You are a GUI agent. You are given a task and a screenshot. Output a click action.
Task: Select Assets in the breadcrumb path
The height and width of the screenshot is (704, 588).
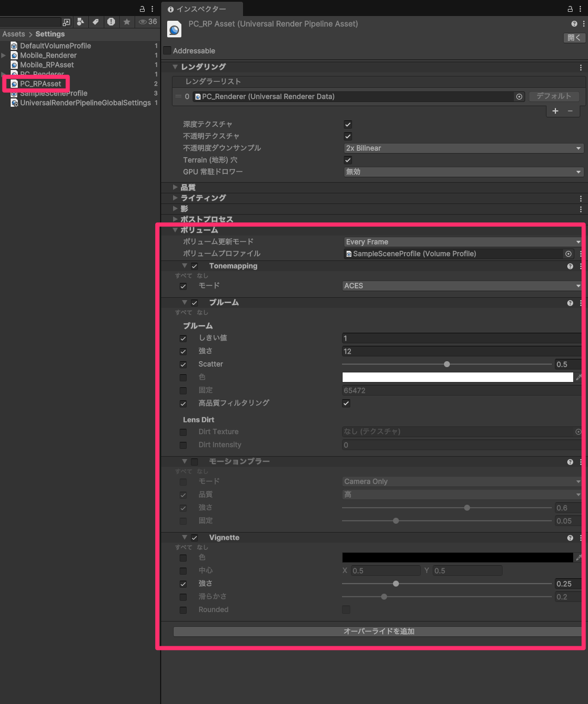pos(14,34)
